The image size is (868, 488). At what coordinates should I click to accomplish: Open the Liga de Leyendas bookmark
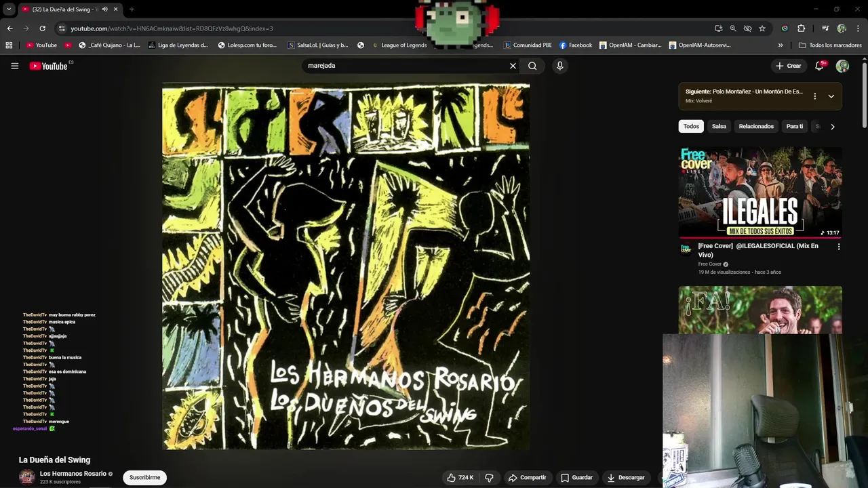coord(179,45)
